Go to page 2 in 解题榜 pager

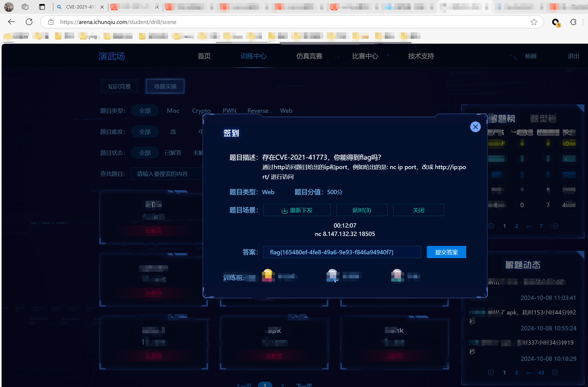pos(517,226)
